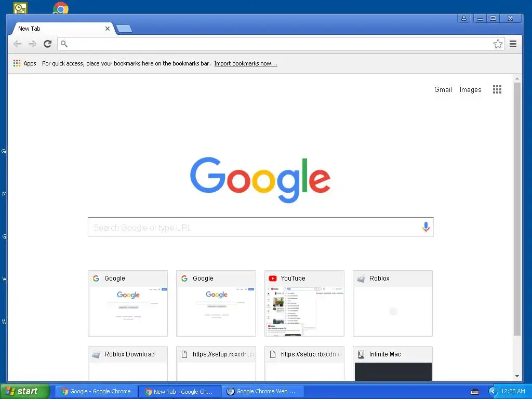Click the page scrollbar up arrow
Image resolution: width=532 pixels, height=399 pixels.
(x=517, y=78)
